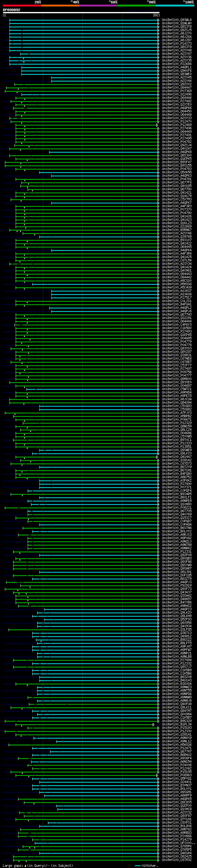Click the UniRef100_A4QPK6 entry

coord(177,108)
